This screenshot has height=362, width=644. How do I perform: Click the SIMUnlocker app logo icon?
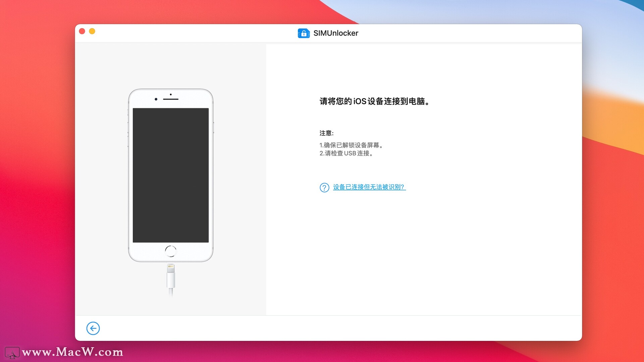304,33
